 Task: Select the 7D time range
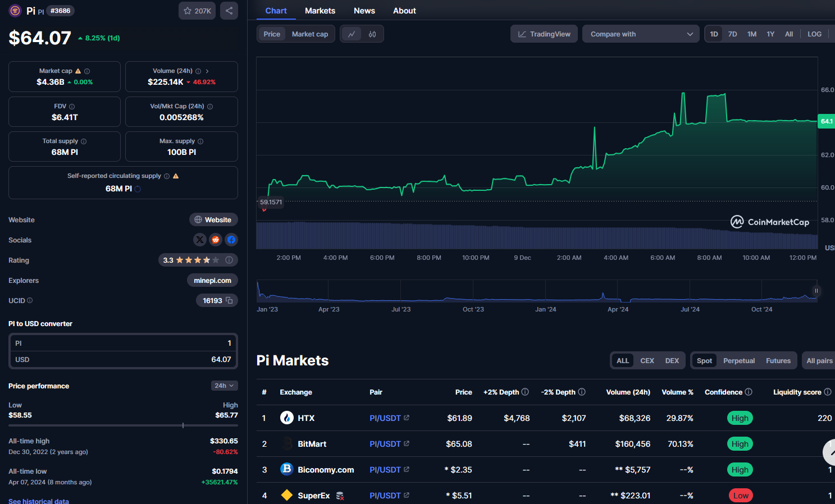[733, 34]
